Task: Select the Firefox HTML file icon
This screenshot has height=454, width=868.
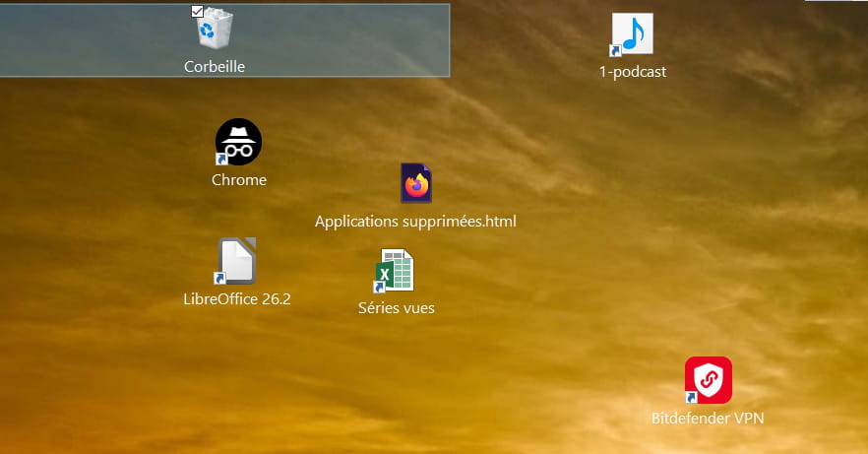Action: point(416,184)
